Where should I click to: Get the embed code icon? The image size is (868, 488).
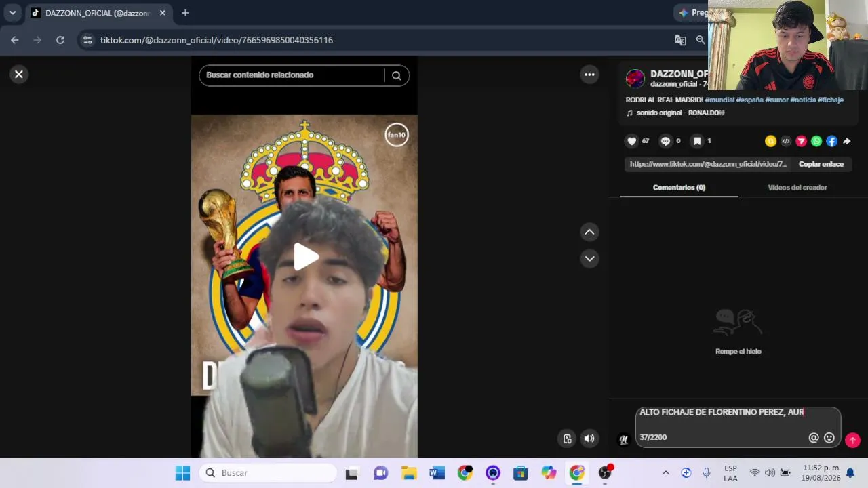click(x=786, y=141)
